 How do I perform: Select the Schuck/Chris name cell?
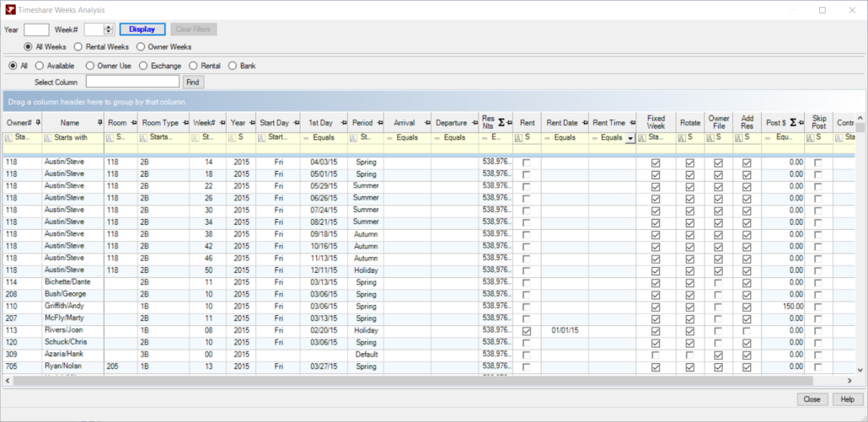point(73,342)
